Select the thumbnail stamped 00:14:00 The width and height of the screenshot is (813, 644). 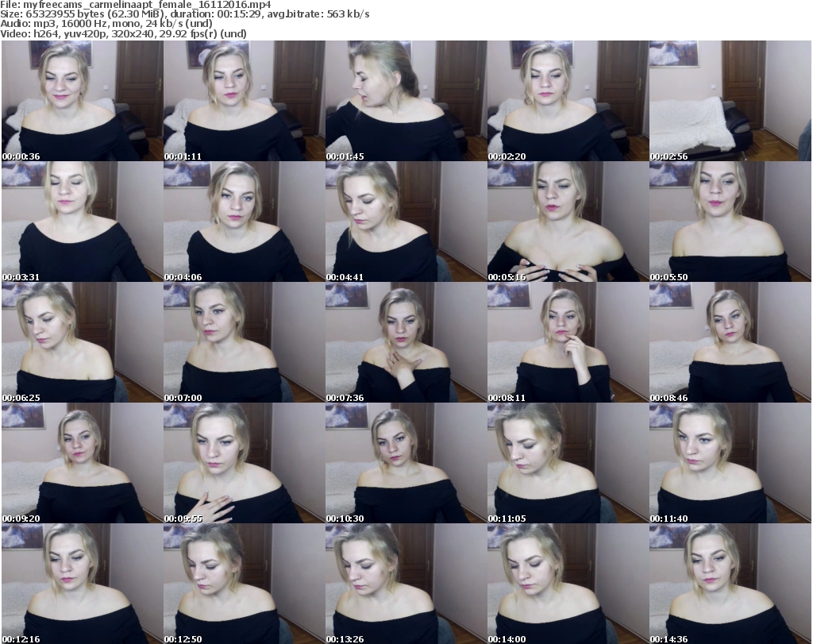coord(568,584)
